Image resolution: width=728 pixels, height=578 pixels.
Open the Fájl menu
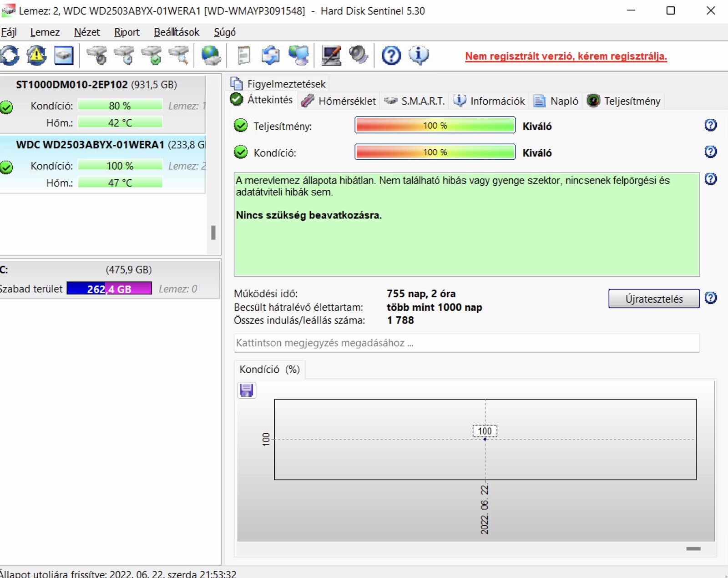click(9, 32)
